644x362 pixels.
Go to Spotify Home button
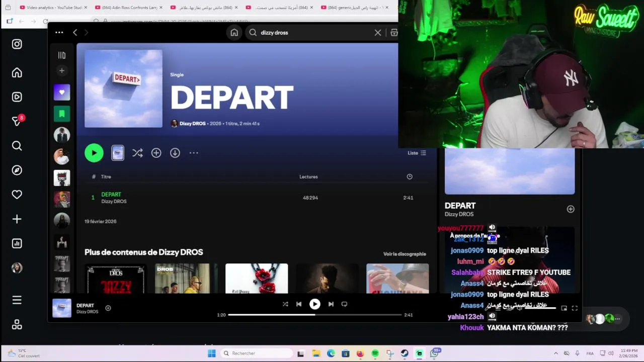point(234,32)
